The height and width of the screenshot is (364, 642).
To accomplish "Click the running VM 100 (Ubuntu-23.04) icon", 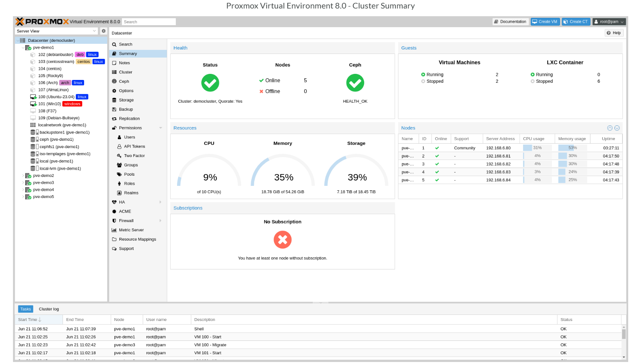I will (x=33, y=97).
